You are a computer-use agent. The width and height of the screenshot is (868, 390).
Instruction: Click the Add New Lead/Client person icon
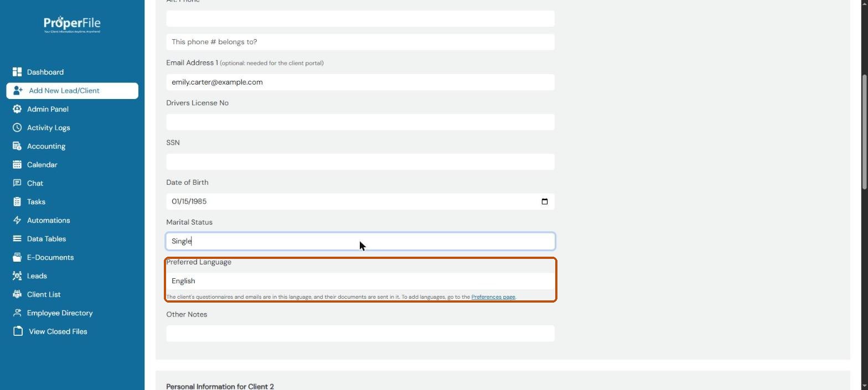pos(18,91)
